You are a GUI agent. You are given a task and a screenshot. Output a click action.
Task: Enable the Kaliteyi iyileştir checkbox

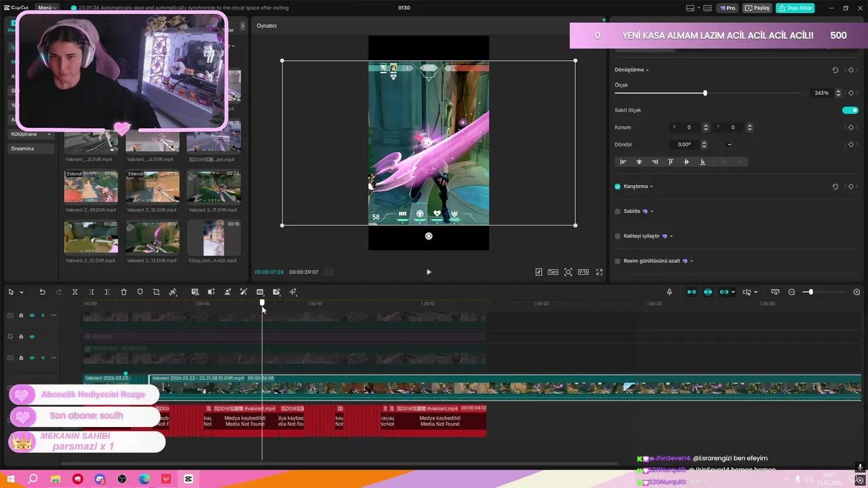[617, 236]
